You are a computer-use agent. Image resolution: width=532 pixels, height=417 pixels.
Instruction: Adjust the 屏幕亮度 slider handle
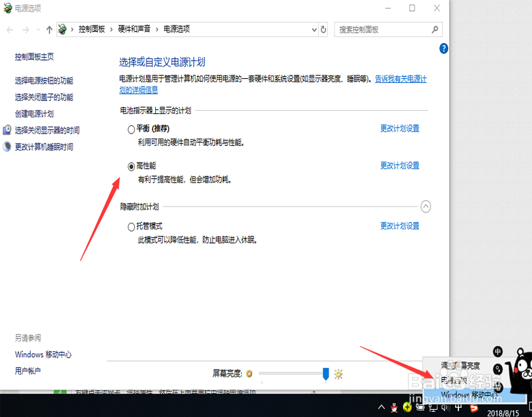coord(325,373)
